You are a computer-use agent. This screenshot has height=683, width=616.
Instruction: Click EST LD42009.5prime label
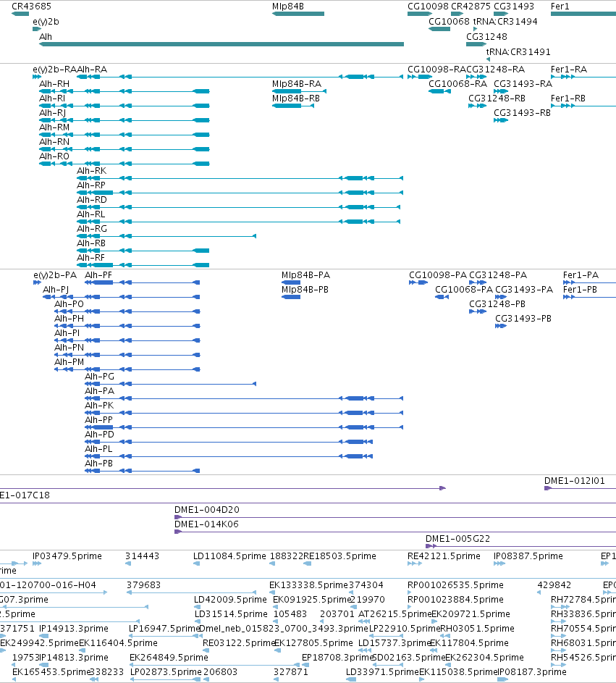(x=231, y=600)
